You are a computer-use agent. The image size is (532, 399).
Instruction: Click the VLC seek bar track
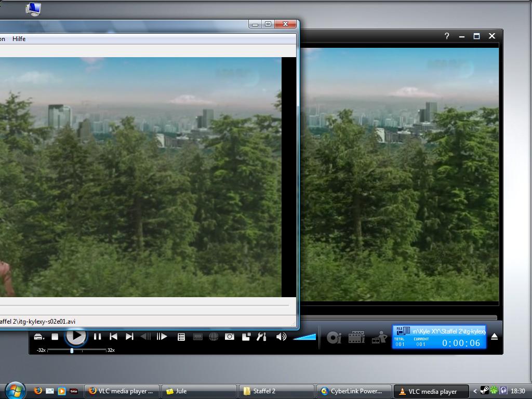[144, 305]
